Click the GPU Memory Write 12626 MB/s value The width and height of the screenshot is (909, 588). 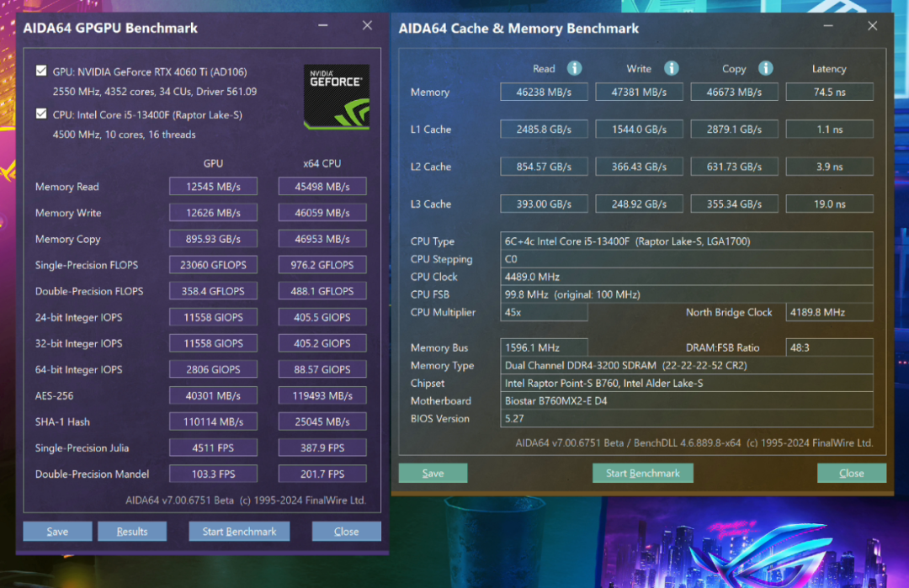[x=213, y=213]
